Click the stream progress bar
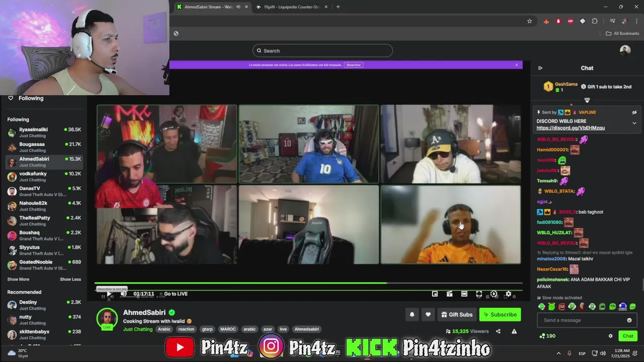Image resolution: width=644 pixels, height=362 pixels. point(308,283)
